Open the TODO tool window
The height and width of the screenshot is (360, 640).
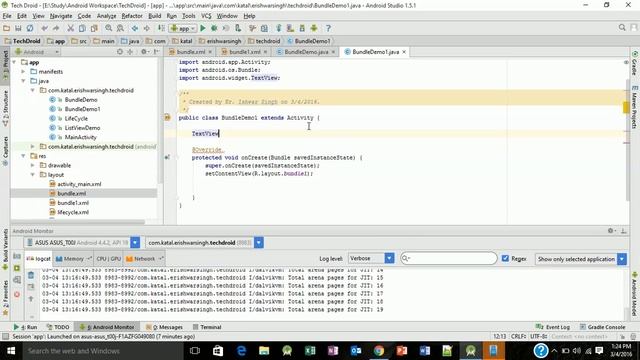(58, 327)
